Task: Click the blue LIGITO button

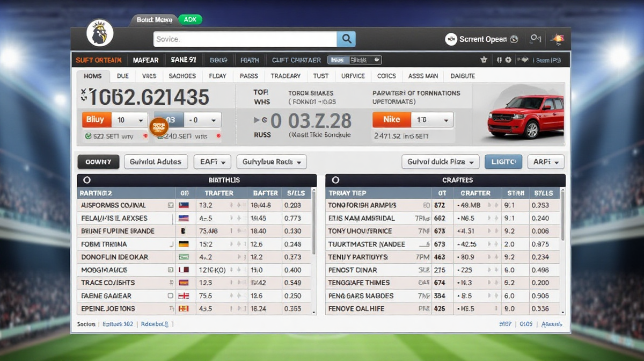Action: (503, 162)
